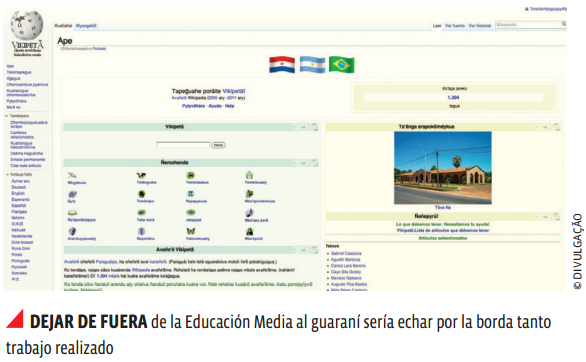Open the Help link
This screenshot has width=586, height=362.
click(x=229, y=106)
